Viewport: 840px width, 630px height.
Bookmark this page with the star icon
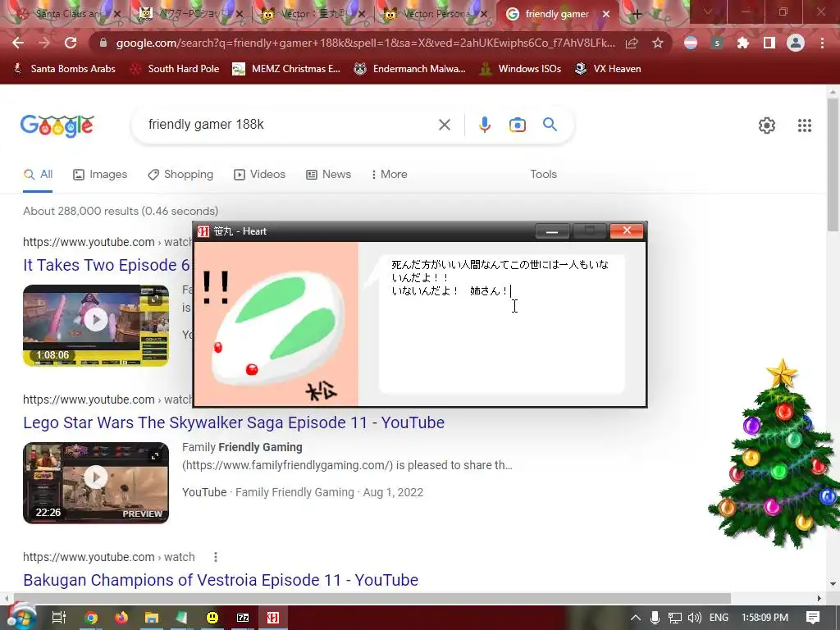pyautogui.click(x=658, y=43)
